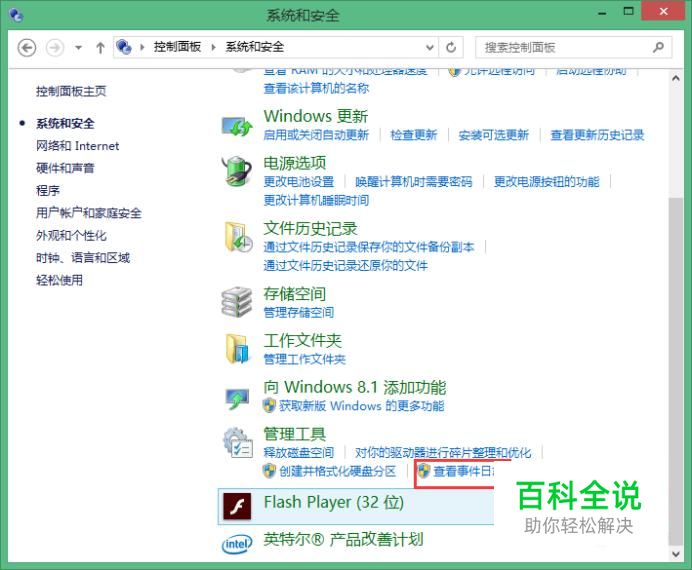This screenshot has height=570, width=692.
Task: Open the 电源选项 heading
Action: [295, 163]
